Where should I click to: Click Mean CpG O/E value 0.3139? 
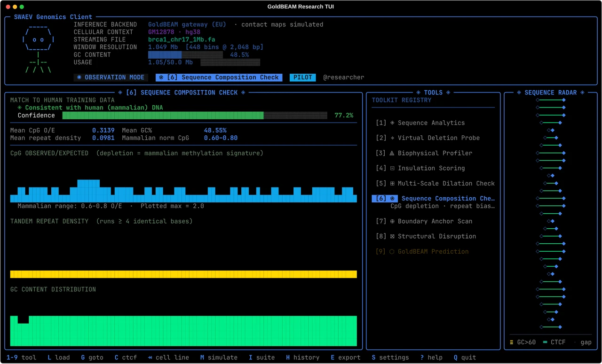pos(103,131)
